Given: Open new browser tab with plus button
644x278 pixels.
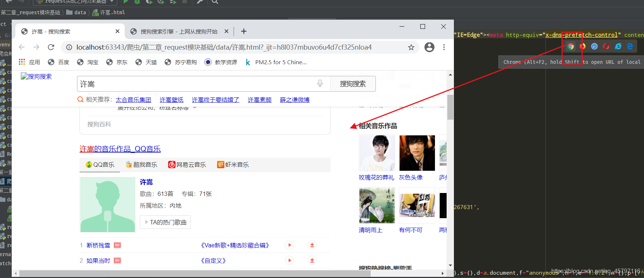Looking at the screenshot, I should coord(244,31).
